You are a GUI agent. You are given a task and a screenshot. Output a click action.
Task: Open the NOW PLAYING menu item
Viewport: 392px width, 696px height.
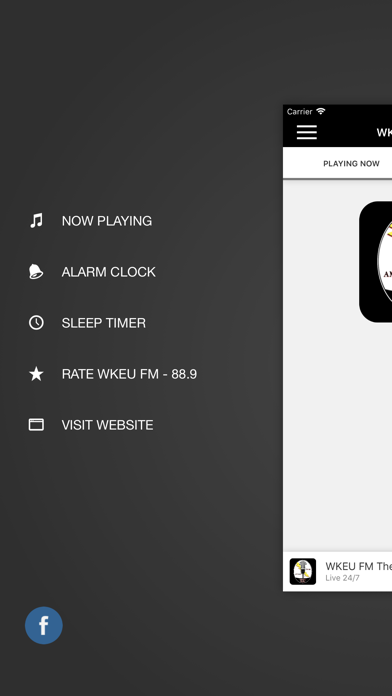coord(107,221)
